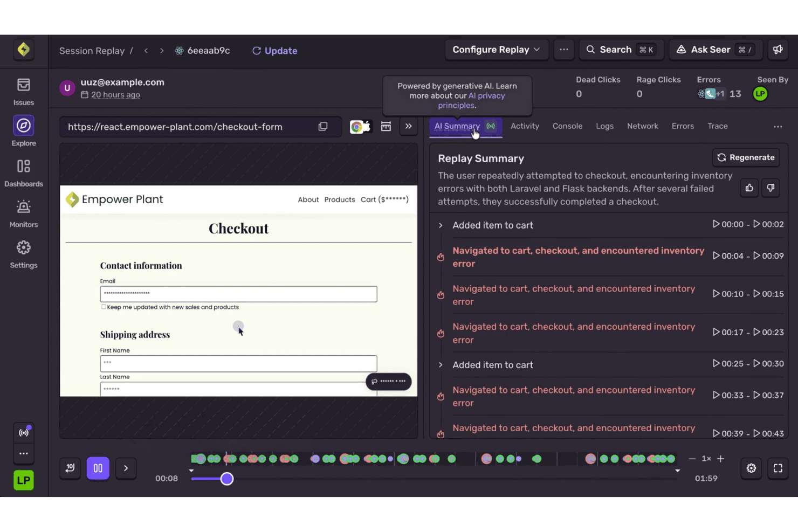Click the Regenerate summary button

click(746, 157)
